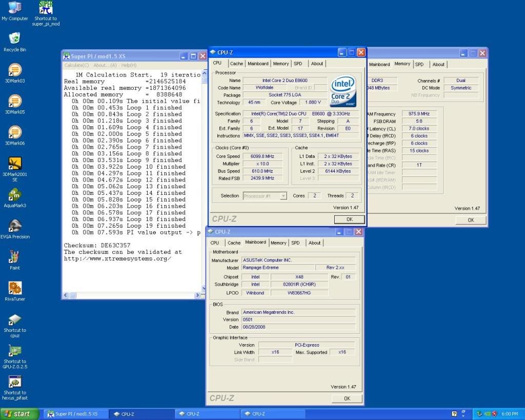Switch to Mainboard tab in top CPU-Z window
Image resolution: width=525 pixels, height=420 pixels.
pos(258,64)
